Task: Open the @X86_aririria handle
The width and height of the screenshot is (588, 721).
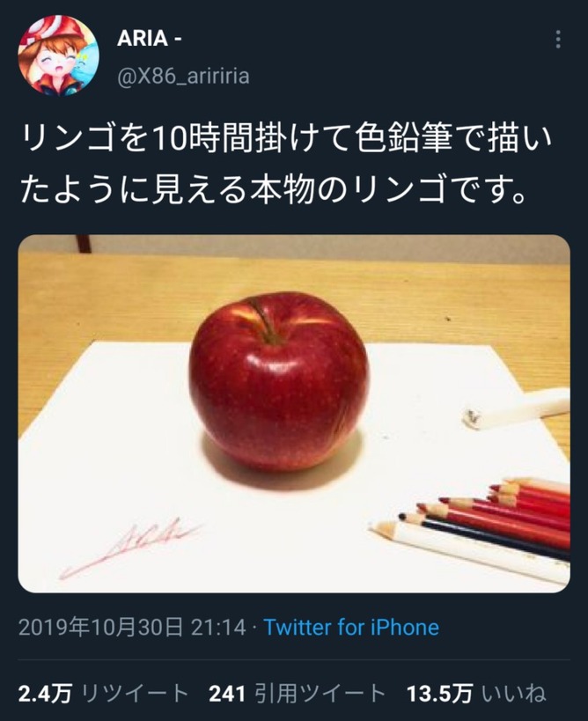Action: coord(183,76)
